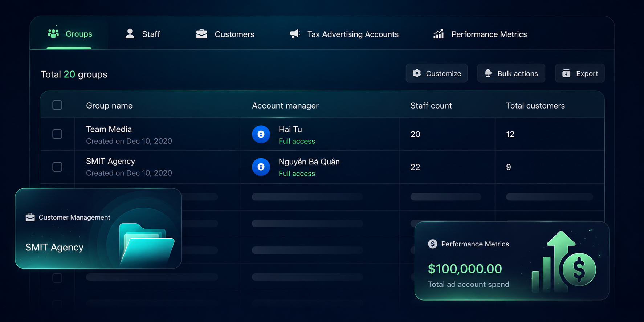Click the Total ad account spend label
Viewport: 644px width, 322px height.
468,284
